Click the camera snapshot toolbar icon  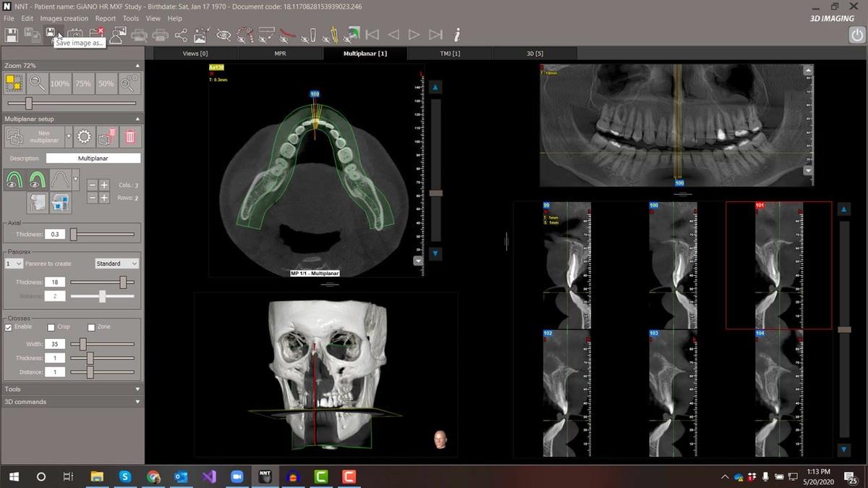(x=75, y=34)
